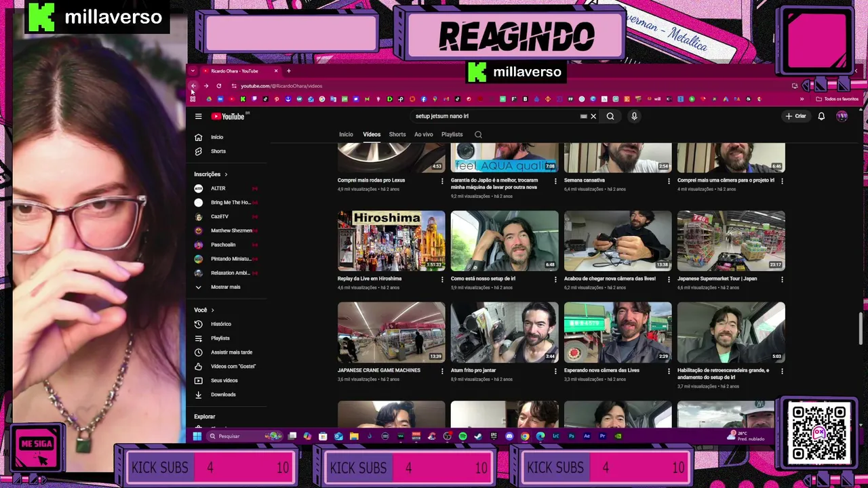Open the notifications bell

[x=821, y=117]
